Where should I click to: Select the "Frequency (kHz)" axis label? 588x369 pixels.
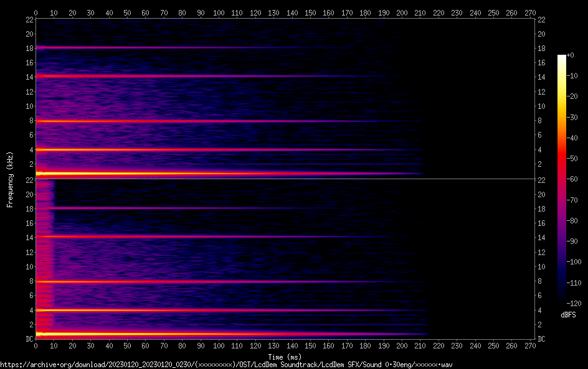pyautogui.click(x=10, y=179)
